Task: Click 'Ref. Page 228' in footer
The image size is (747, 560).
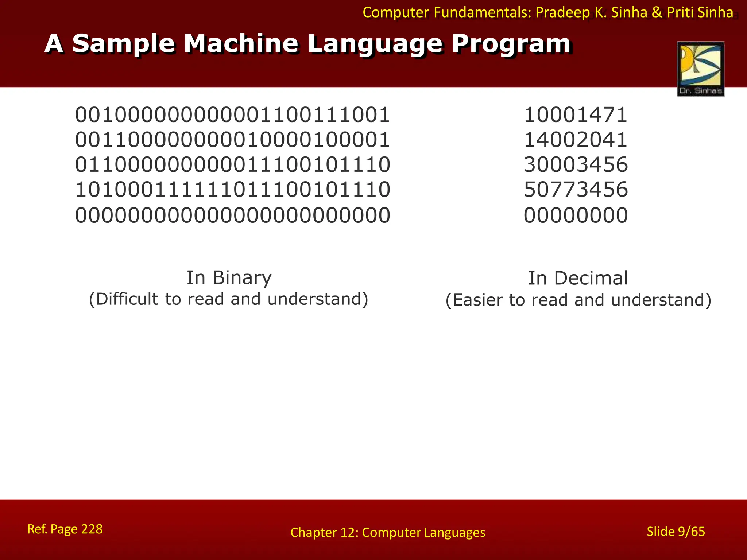Action: point(65,529)
